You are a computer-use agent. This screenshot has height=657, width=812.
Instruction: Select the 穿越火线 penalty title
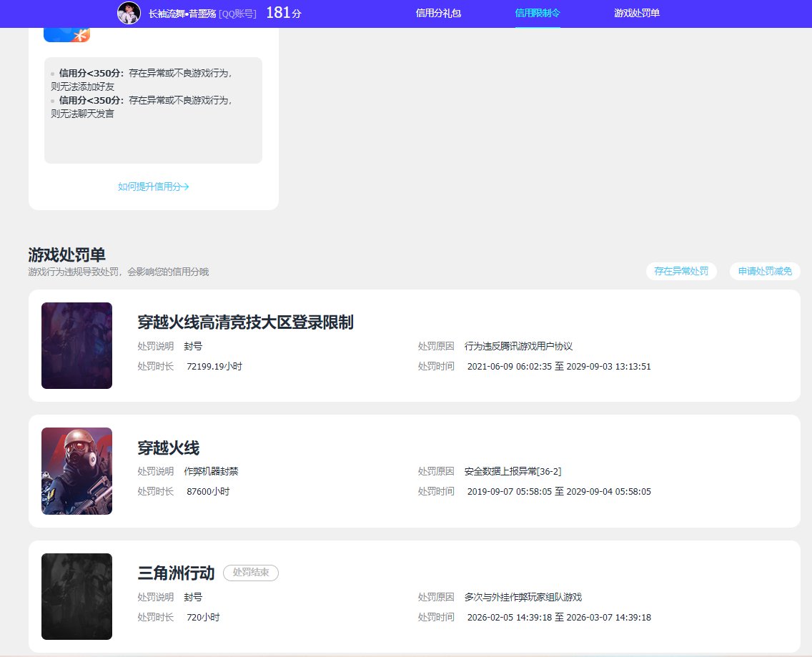click(168, 448)
